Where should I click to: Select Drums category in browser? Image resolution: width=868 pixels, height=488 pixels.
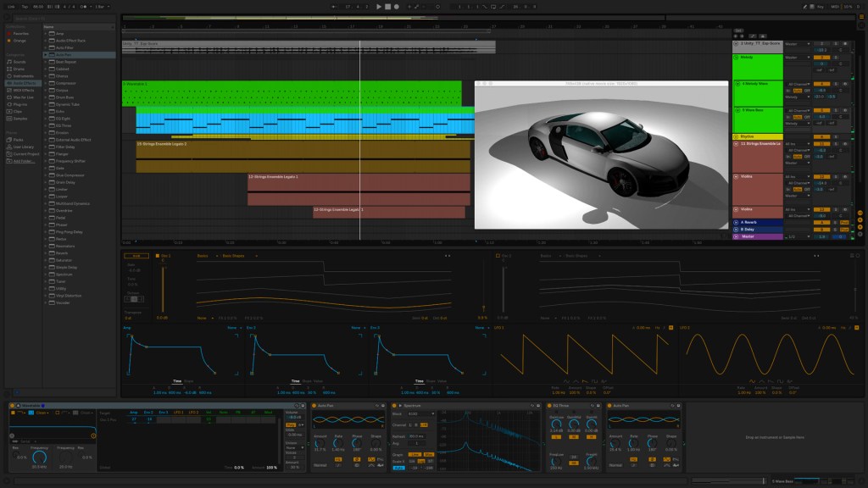pos(19,69)
